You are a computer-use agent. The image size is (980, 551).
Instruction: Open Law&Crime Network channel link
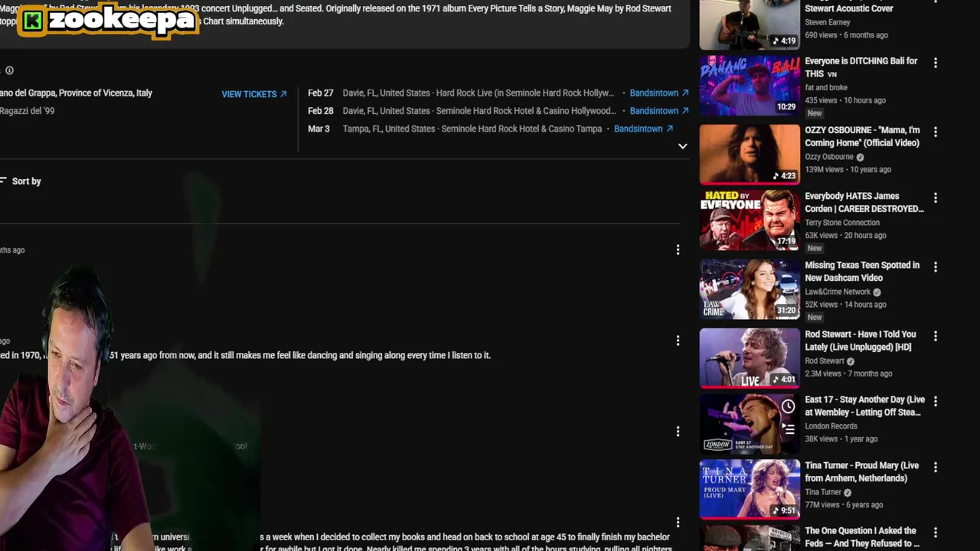click(x=838, y=292)
